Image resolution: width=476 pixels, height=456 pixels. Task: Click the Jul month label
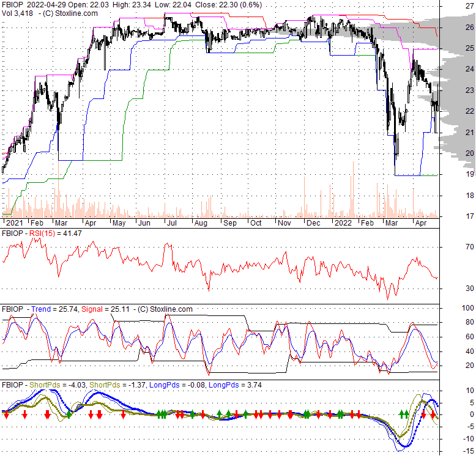[172, 223]
